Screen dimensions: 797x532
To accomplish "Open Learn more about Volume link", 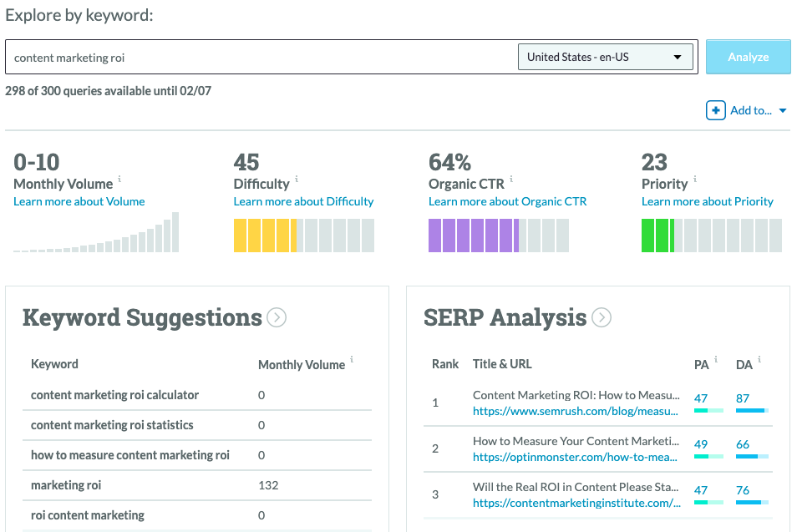I will (x=79, y=201).
